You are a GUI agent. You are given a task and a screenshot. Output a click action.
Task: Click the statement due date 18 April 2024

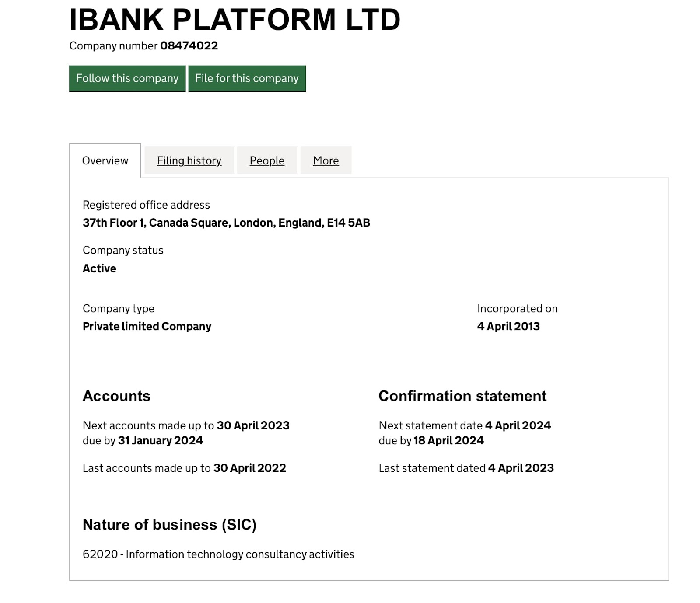449,440
